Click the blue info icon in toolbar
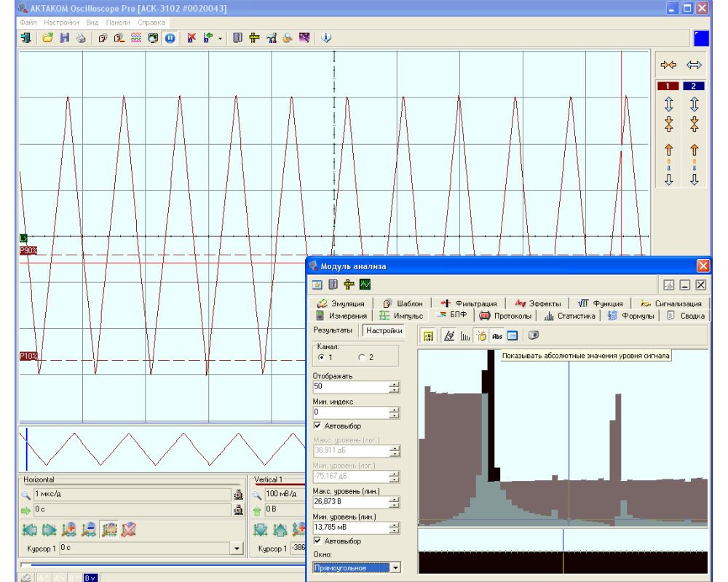The width and height of the screenshot is (728, 582). coord(326,38)
